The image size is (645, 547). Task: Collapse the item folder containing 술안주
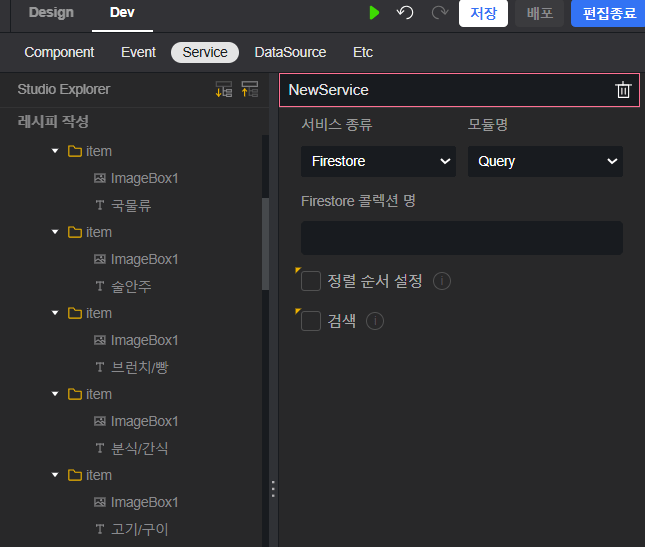[55, 232]
